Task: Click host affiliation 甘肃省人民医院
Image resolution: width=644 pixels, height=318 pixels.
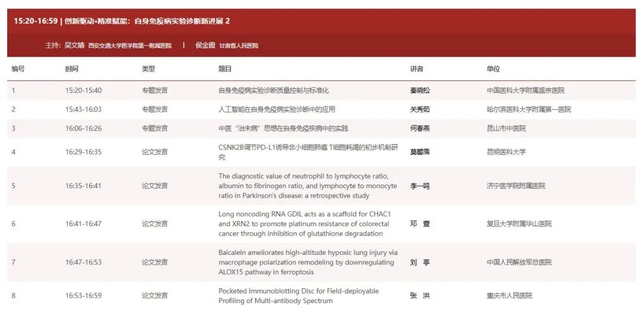Action: pos(239,45)
